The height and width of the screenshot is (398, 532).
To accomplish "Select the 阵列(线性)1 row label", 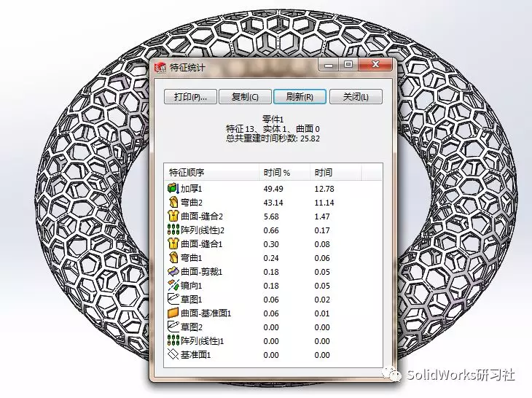I will click(202, 341).
